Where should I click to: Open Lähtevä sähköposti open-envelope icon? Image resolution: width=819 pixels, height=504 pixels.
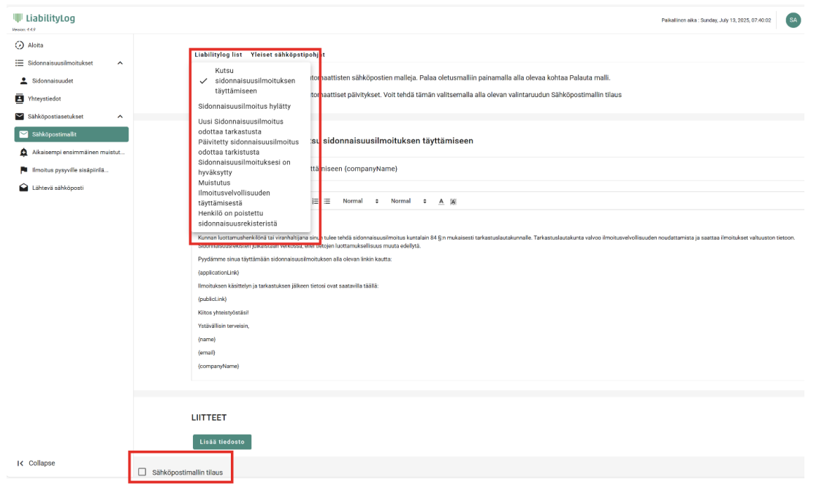click(24, 188)
